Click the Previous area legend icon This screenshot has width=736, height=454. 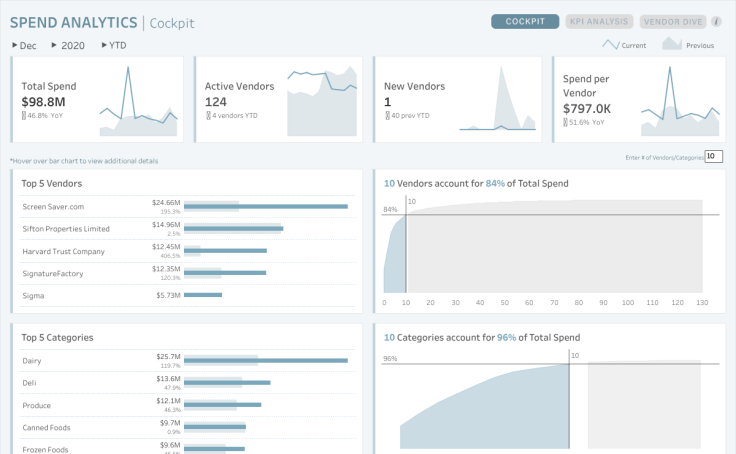[x=671, y=45]
